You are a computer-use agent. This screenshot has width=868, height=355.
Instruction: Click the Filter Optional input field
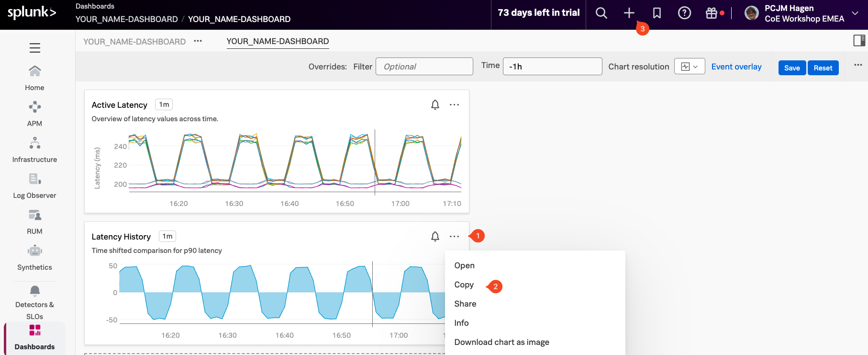tap(424, 67)
